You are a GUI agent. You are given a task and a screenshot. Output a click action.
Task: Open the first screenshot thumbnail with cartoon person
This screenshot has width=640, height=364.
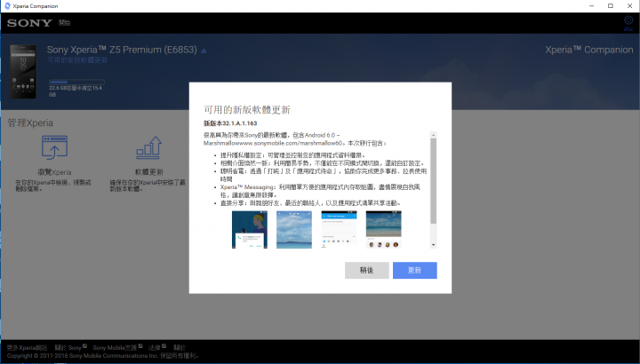coord(250,229)
